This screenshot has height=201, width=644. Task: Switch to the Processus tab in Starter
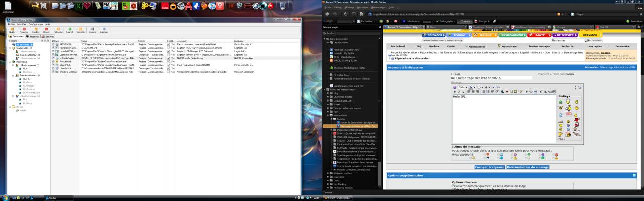33,36
